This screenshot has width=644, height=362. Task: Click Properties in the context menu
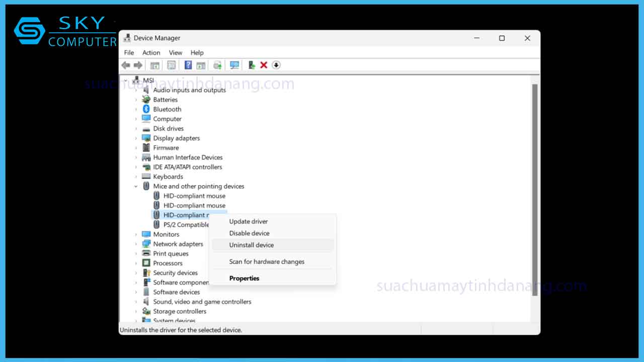coord(245,278)
